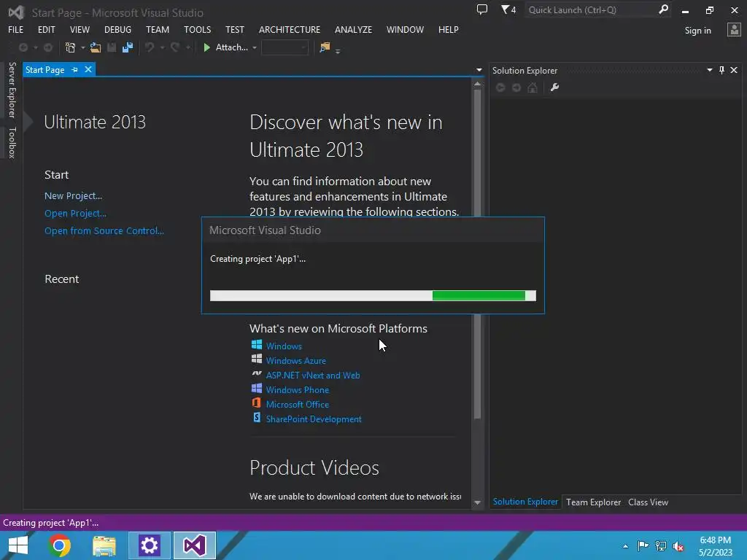The width and height of the screenshot is (747, 560).
Task: Open the Navigate Backward history dropdown
Action: (x=36, y=48)
